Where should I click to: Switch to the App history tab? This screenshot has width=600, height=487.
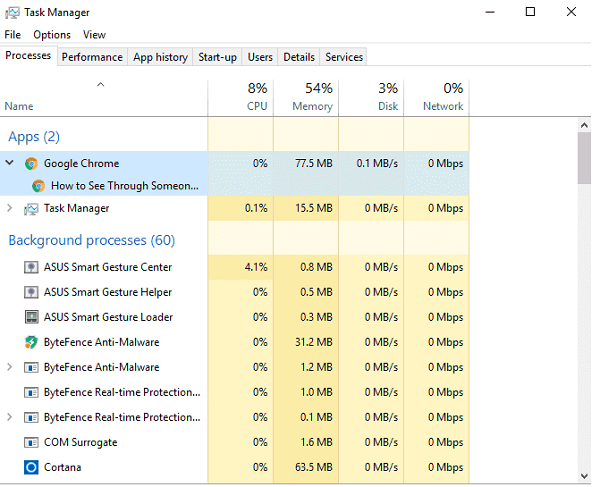click(x=160, y=57)
